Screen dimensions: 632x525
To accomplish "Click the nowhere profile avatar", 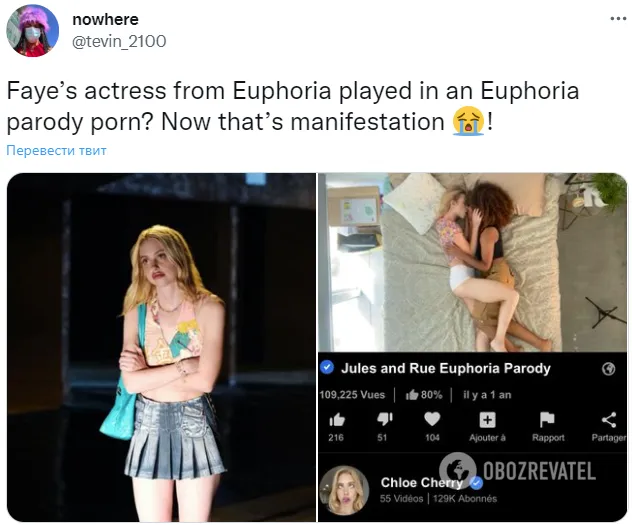I will click(33, 31).
